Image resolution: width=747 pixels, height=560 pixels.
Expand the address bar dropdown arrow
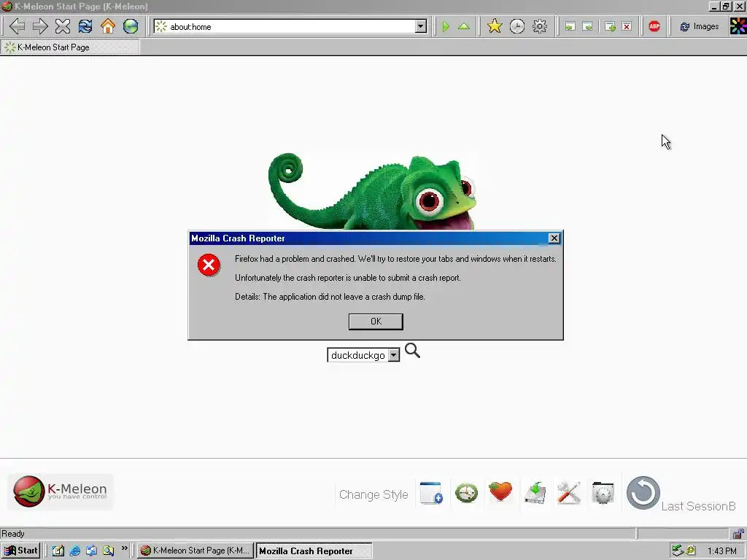pos(421,27)
